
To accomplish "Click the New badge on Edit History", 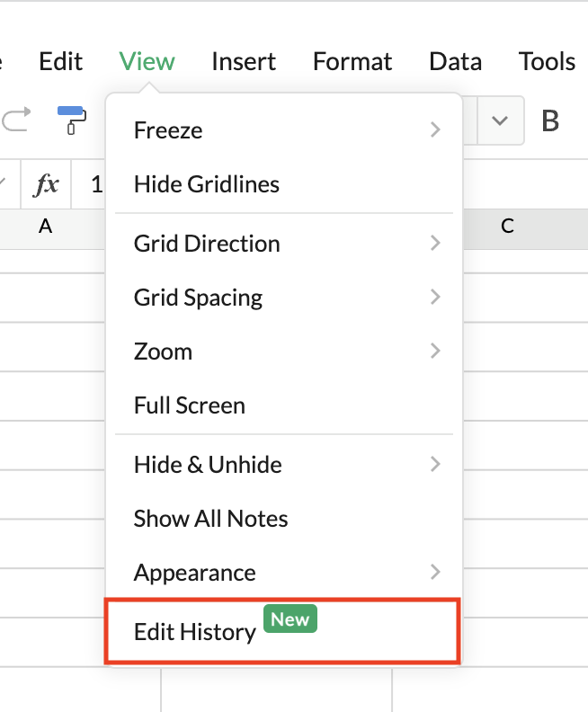I will pyautogui.click(x=290, y=619).
